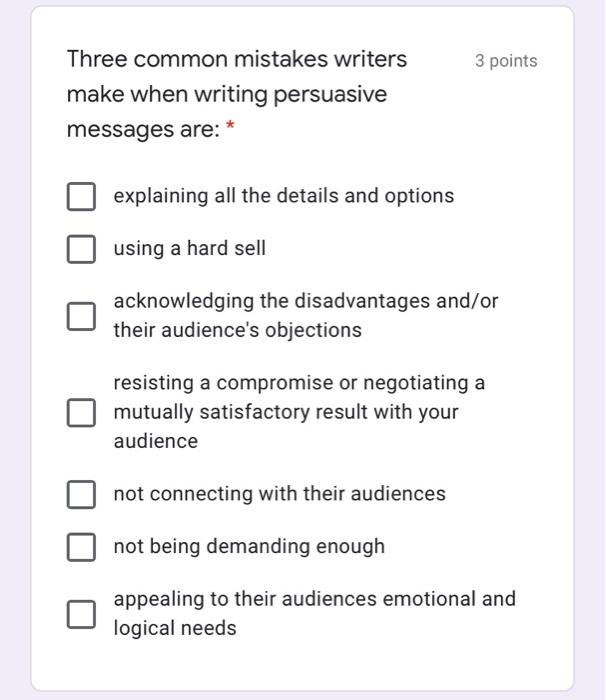The height and width of the screenshot is (700, 606).
Task: Click 'explaining all the details and options' text
Action: click(284, 196)
